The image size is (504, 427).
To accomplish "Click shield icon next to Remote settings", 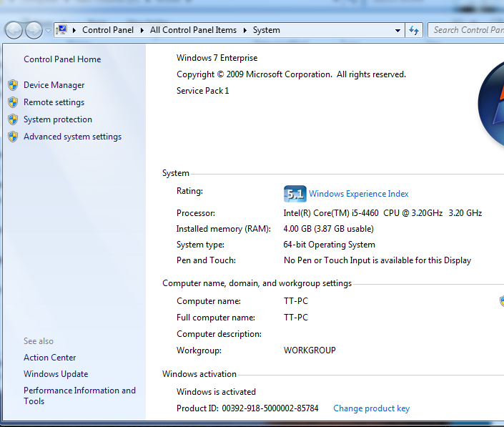I will [13, 102].
